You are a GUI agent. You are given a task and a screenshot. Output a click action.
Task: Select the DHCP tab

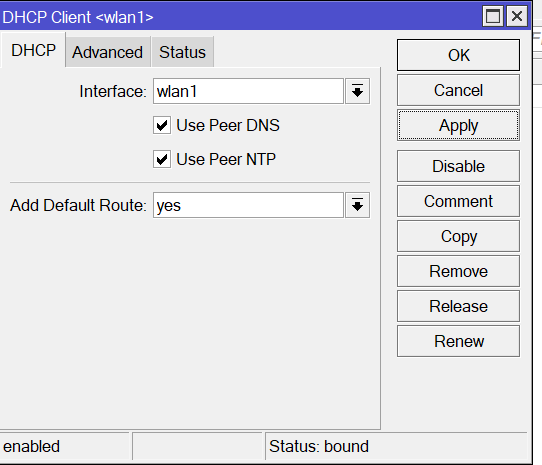point(33,50)
